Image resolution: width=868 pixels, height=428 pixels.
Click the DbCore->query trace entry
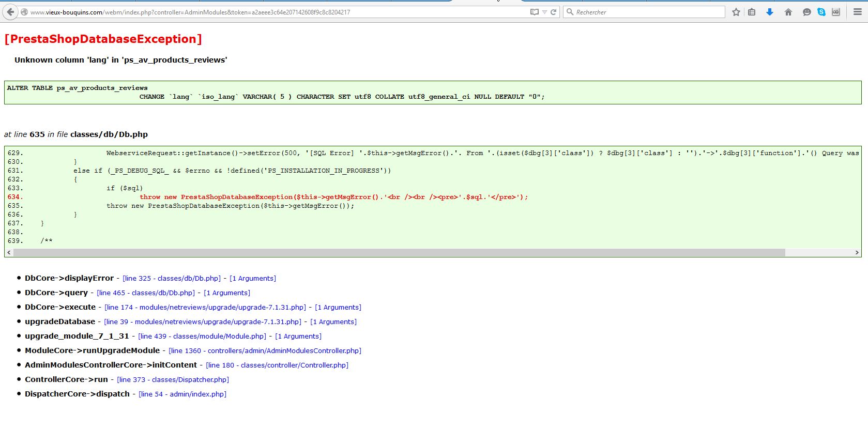56,293
